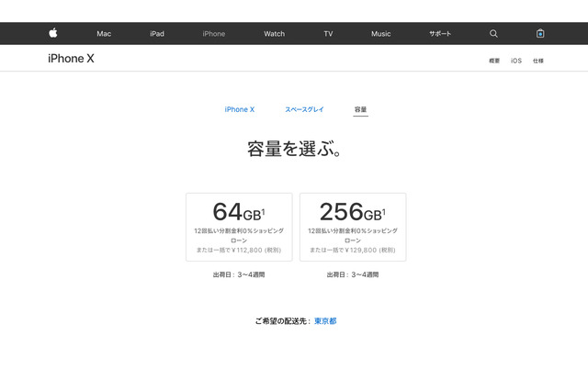Open Music in the navigation bar

380,34
